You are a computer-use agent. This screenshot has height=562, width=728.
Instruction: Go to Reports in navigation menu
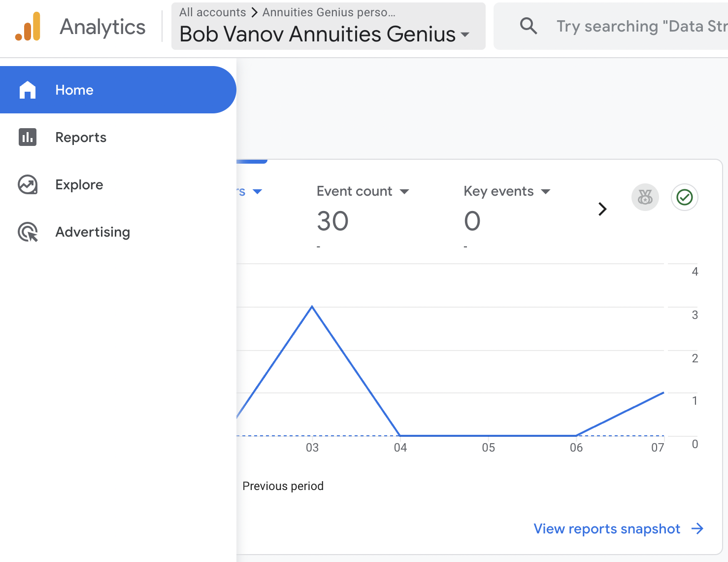(81, 137)
